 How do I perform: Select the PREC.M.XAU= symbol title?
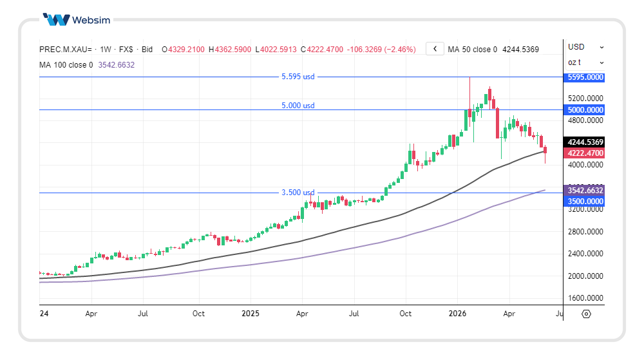pyautogui.click(x=65, y=49)
